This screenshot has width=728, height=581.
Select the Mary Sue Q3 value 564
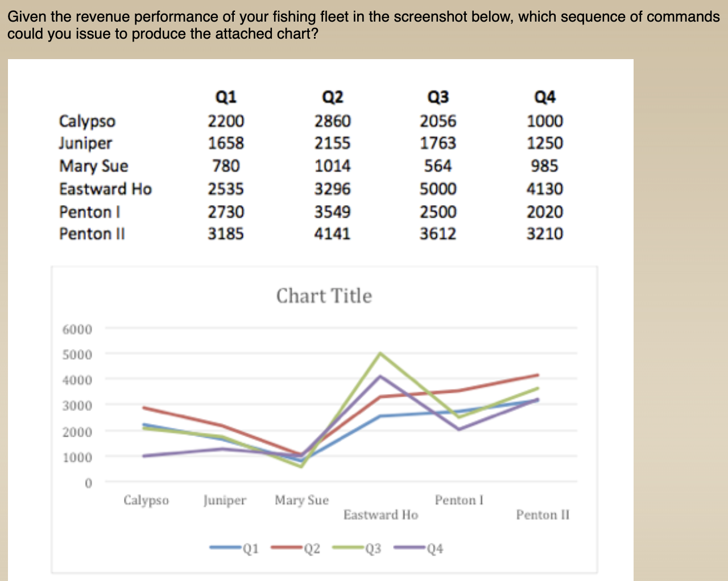(438, 166)
